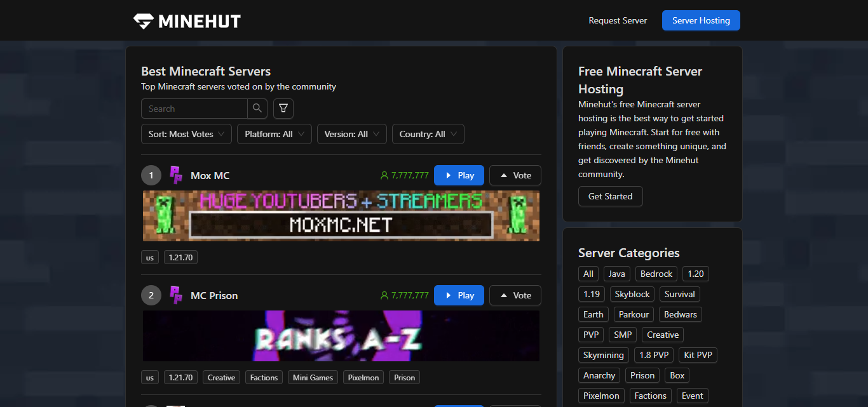The width and height of the screenshot is (868, 407).
Task: Open Factions in Server Categories
Action: tap(651, 396)
